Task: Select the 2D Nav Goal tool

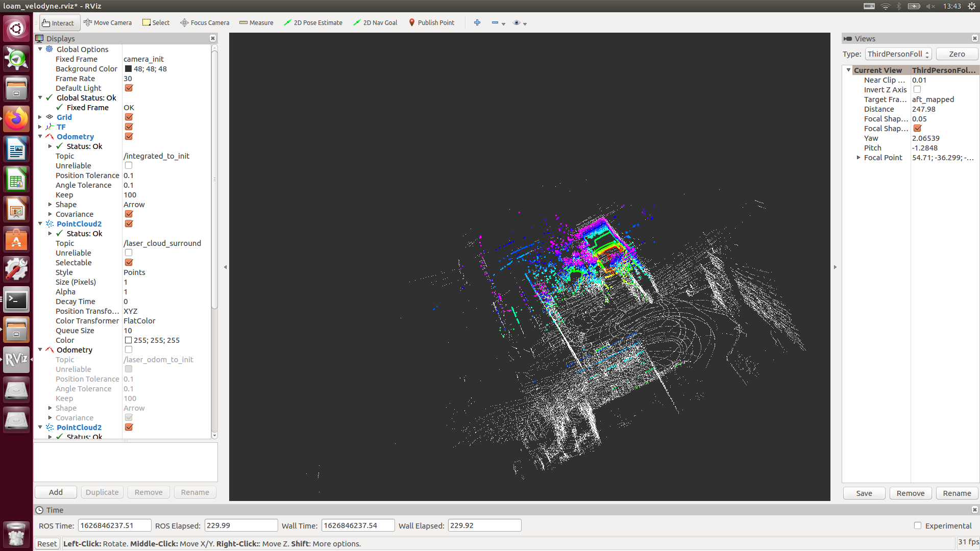Action: click(x=375, y=22)
